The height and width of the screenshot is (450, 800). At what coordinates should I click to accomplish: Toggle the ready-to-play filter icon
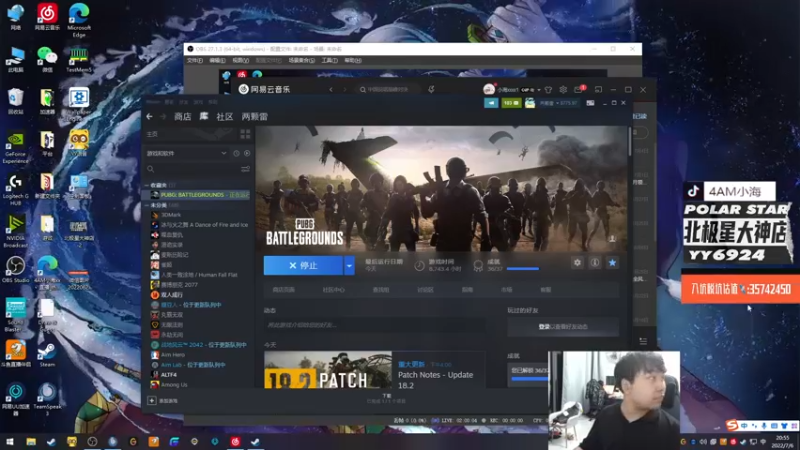[x=247, y=153]
